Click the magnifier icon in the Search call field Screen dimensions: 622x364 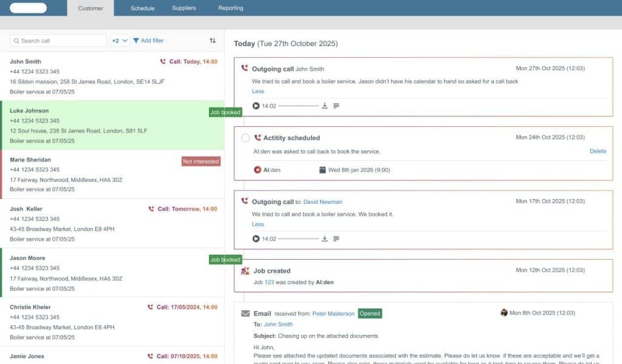point(16,40)
